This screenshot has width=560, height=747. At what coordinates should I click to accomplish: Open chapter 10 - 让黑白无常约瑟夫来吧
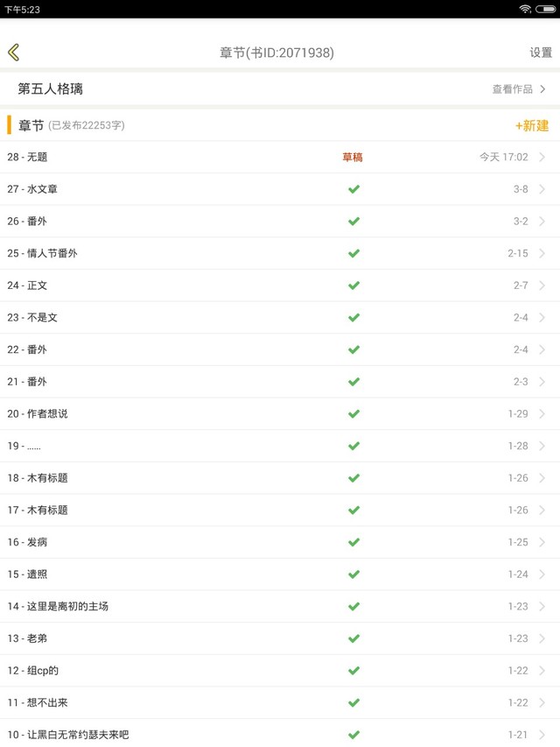[x=68, y=735]
